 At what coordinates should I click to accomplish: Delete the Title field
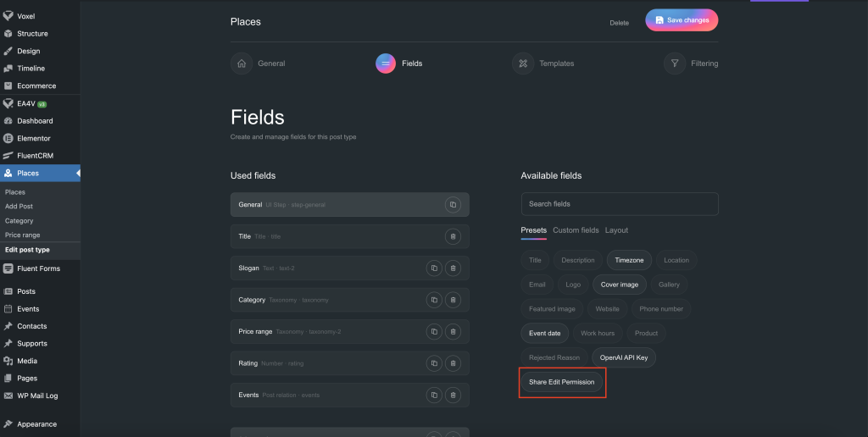(453, 236)
